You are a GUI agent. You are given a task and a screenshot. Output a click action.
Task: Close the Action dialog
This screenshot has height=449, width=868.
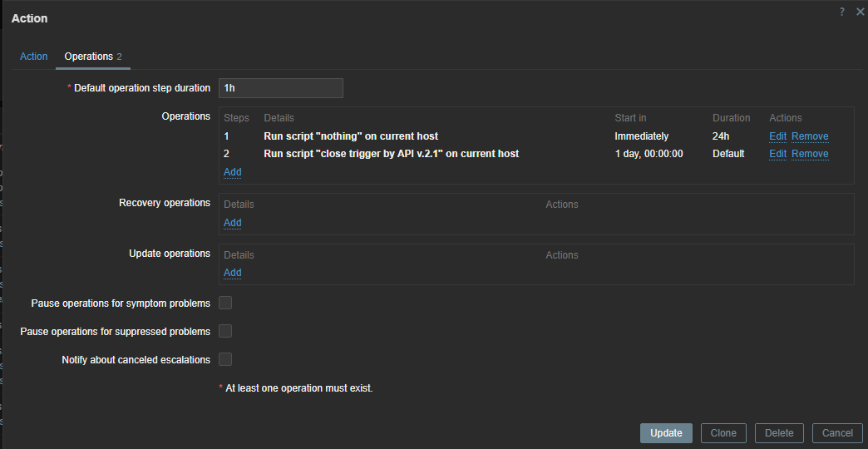858,12
